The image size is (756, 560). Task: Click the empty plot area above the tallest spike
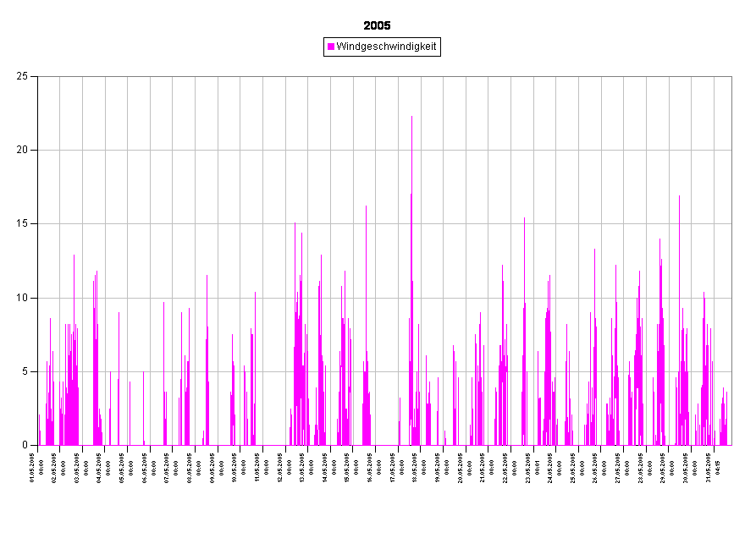click(411, 95)
